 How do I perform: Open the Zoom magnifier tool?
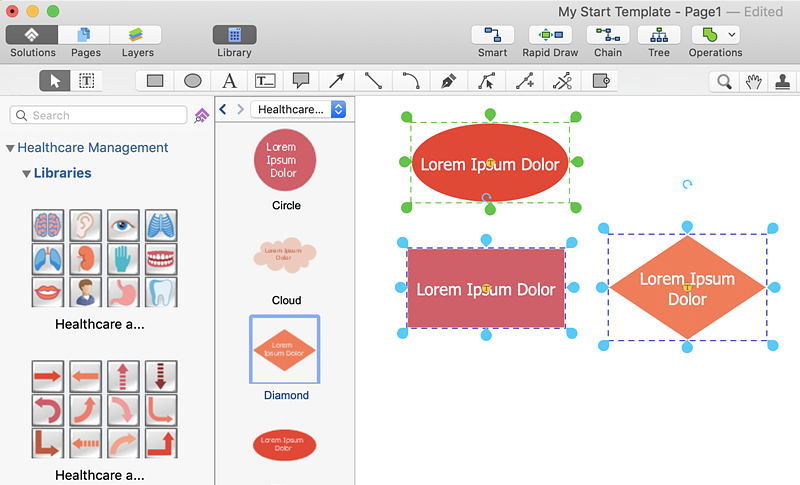(722, 82)
